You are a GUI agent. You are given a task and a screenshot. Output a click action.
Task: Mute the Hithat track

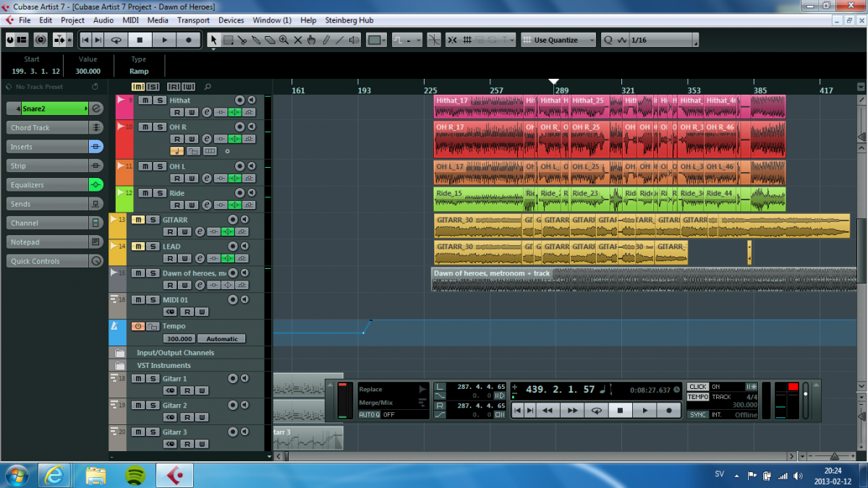coord(144,100)
